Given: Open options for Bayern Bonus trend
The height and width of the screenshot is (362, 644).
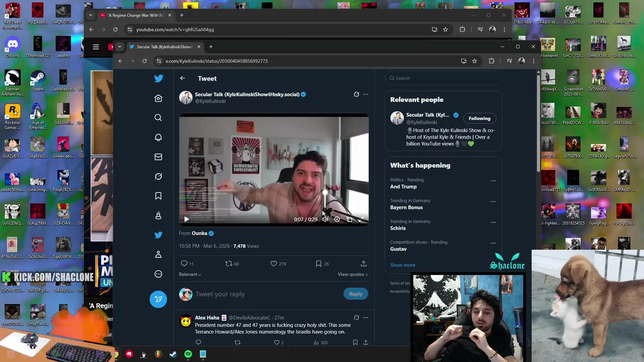Looking at the screenshot, I should point(493,202).
